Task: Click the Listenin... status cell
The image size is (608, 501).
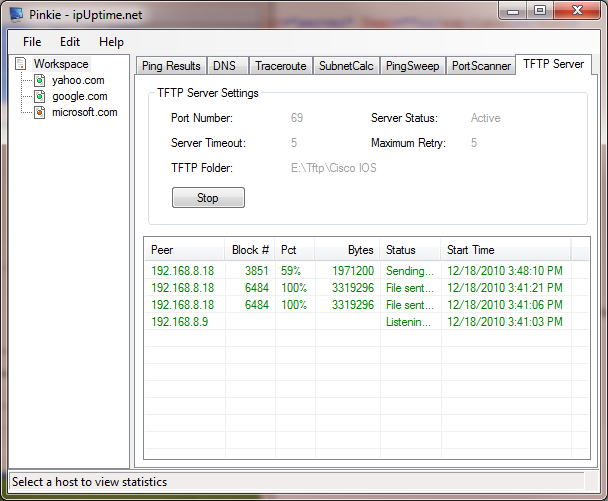Action: coord(408,322)
